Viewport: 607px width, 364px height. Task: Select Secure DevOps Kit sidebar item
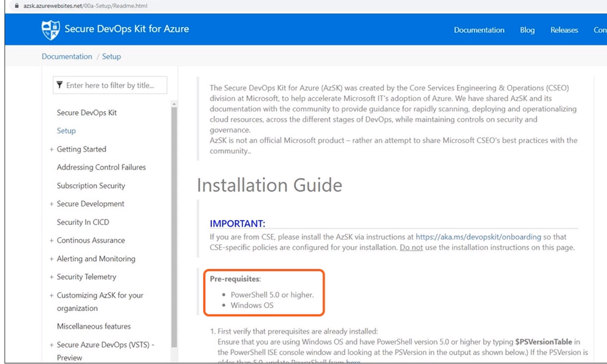87,112
